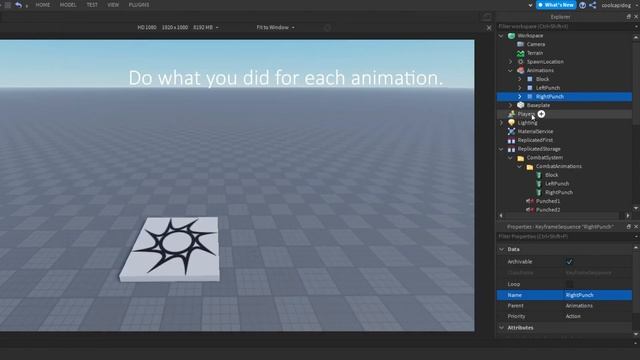Image resolution: width=640 pixels, height=360 pixels.
Task: Click the Punched2 sound icon
Action: [530, 210]
